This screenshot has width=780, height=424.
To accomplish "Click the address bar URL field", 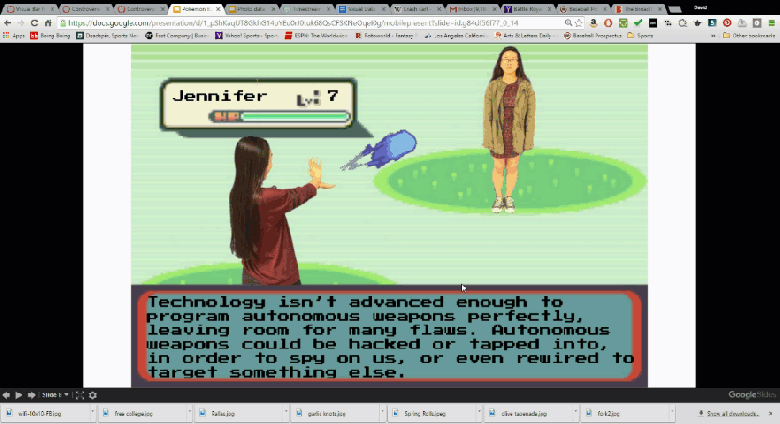I will coord(300,22).
